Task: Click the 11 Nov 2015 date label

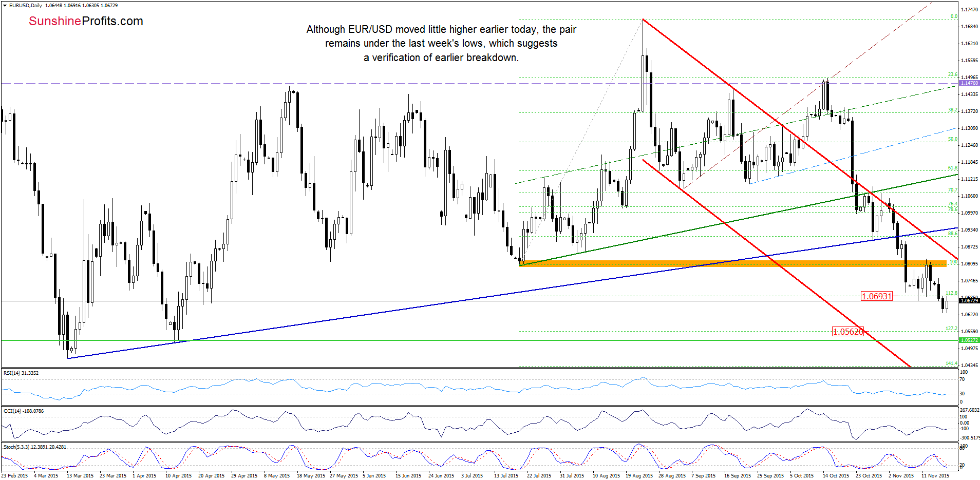Action: pyautogui.click(x=935, y=476)
